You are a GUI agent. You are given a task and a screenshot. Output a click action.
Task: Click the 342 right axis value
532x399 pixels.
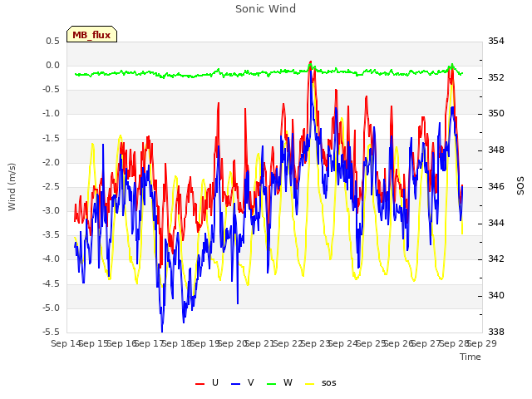point(496,259)
